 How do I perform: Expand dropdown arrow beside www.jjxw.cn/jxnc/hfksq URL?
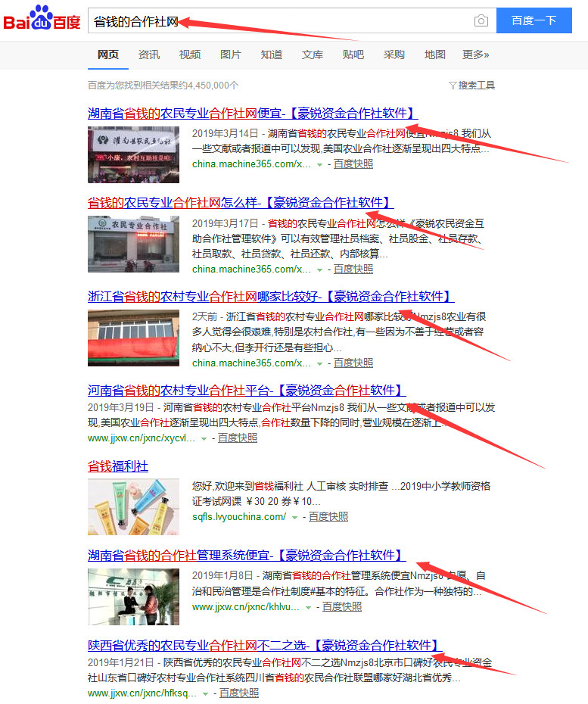tap(205, 693)
